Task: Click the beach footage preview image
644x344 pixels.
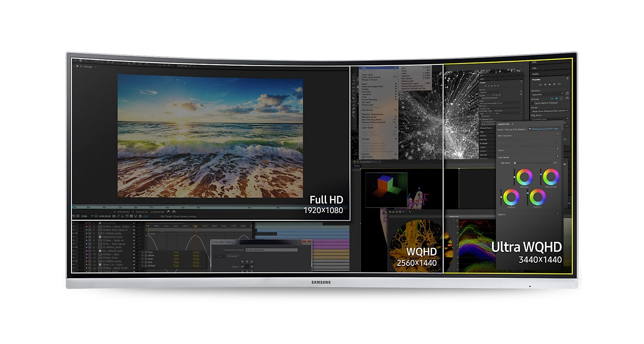Action: point(210,136)
